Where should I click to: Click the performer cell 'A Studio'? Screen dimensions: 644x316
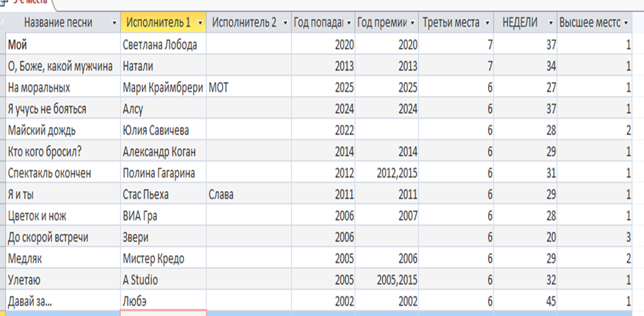click(x=164, y=279)
